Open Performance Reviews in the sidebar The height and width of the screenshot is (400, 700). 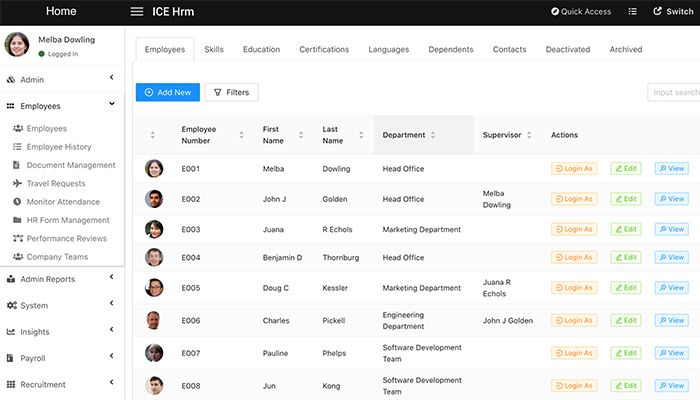pyautogui.click(x=66, y=238)
